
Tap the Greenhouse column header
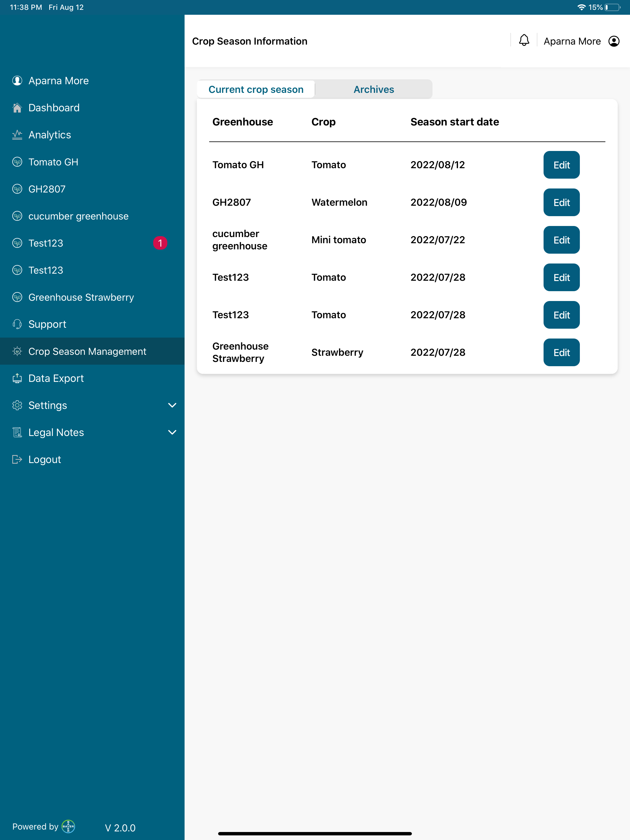coord(242,121)
